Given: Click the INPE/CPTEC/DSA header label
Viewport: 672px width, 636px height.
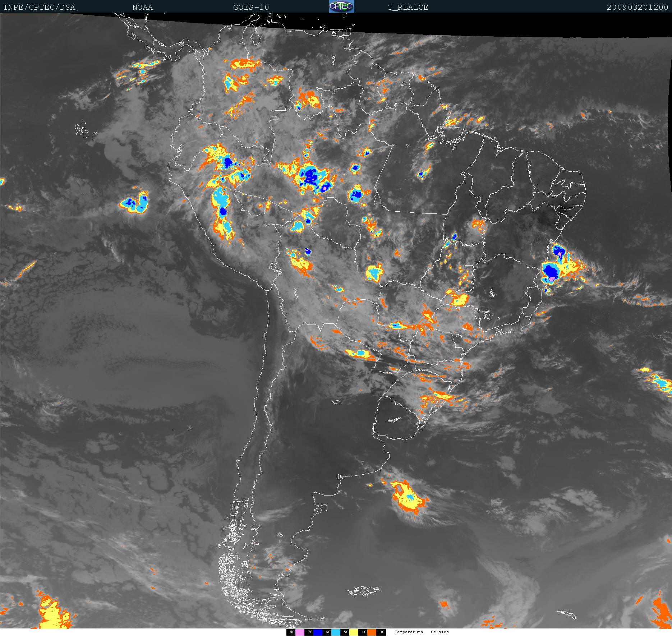Looking at the screenshot, I should point(39,7).
